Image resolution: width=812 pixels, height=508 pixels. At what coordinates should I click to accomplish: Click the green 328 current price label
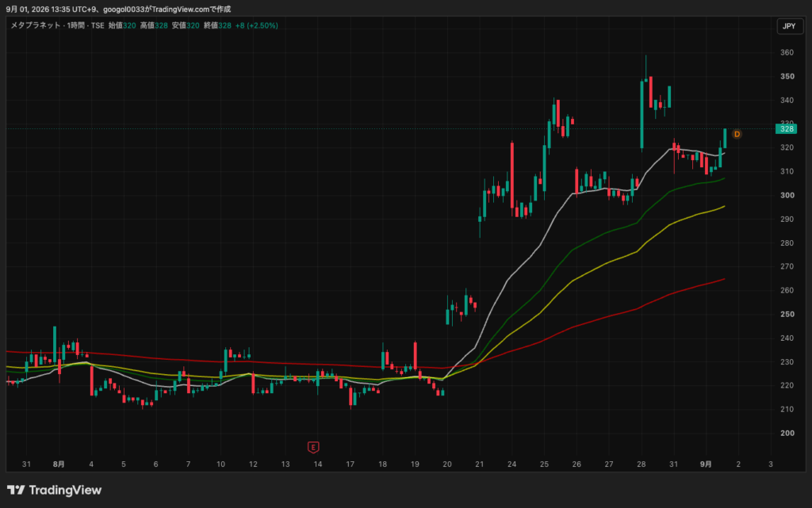coord(786,129)
